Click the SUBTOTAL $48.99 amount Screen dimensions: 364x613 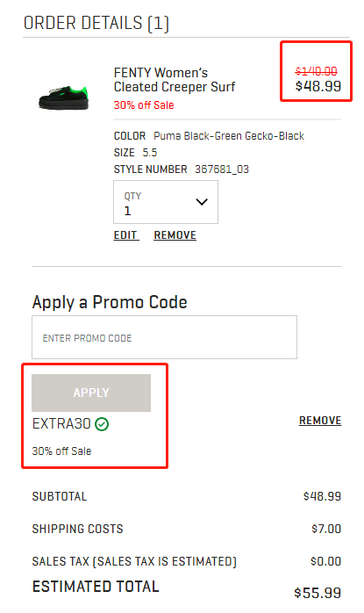[322, 496]
